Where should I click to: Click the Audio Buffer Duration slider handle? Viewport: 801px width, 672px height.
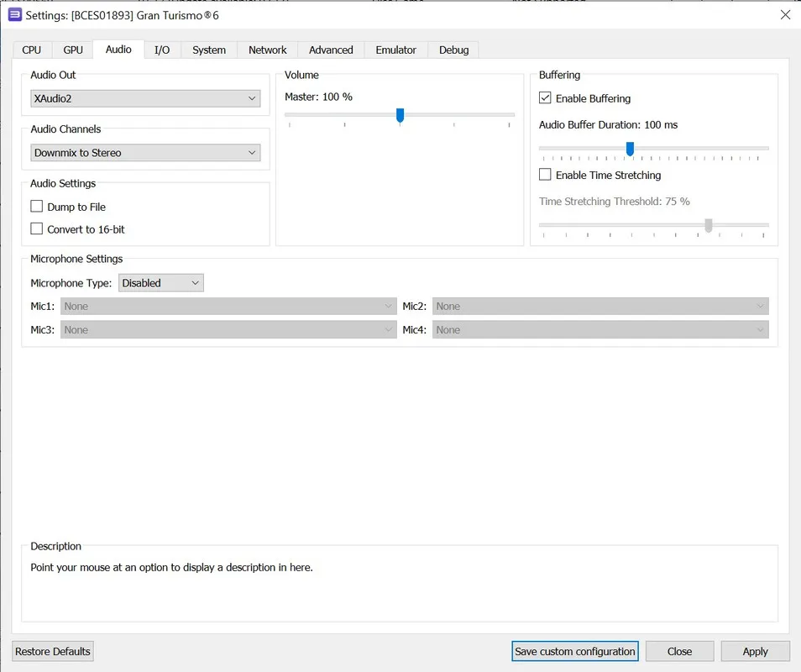(x=630, y=149)
